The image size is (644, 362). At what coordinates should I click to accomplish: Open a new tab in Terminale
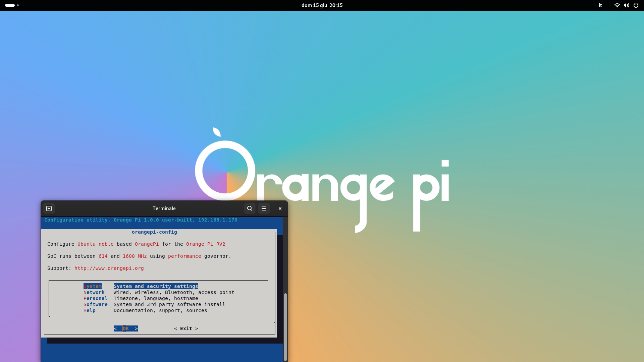(x=49, y=208)
